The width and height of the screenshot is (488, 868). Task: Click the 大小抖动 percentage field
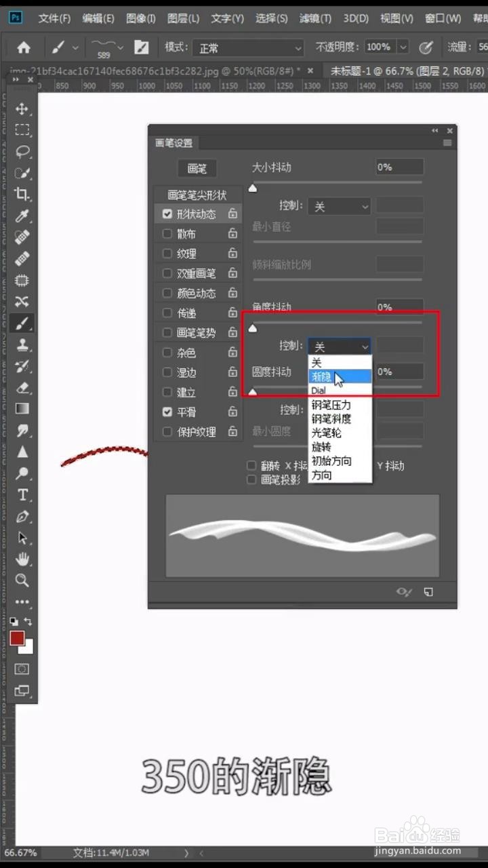click(400, 167)
